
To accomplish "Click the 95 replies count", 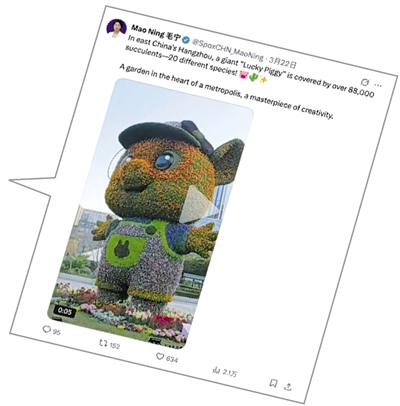I will 57,332.
